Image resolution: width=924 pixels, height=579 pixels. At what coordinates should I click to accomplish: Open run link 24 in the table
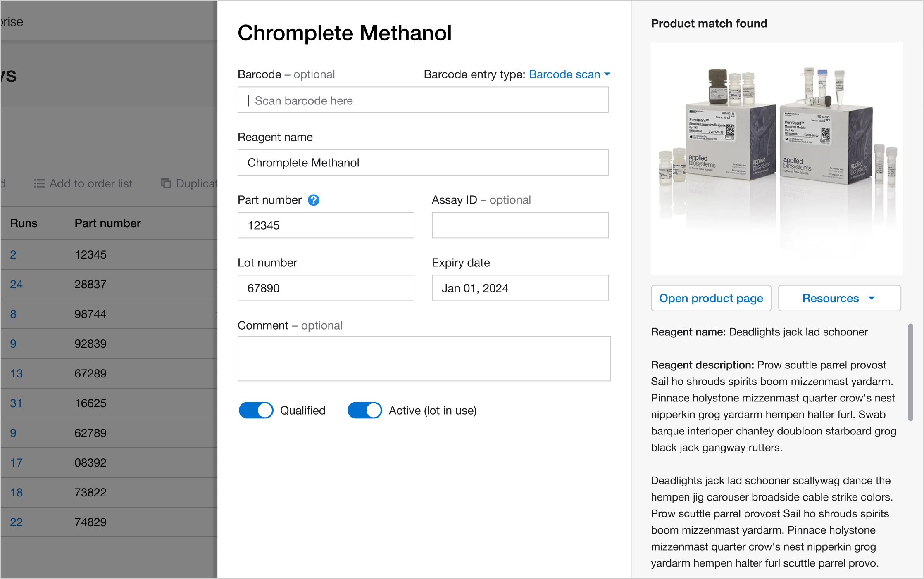[x=16, y=285]
